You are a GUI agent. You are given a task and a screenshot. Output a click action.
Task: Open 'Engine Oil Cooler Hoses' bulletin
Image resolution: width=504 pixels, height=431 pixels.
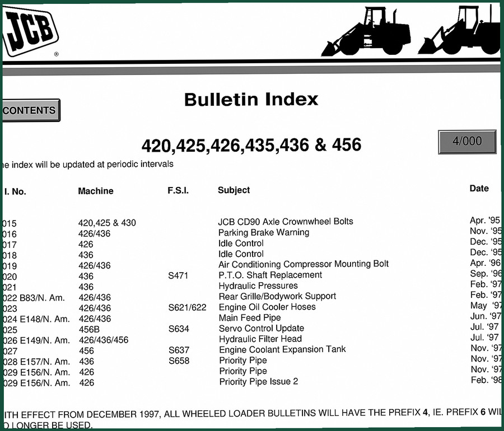pos(267,307)
